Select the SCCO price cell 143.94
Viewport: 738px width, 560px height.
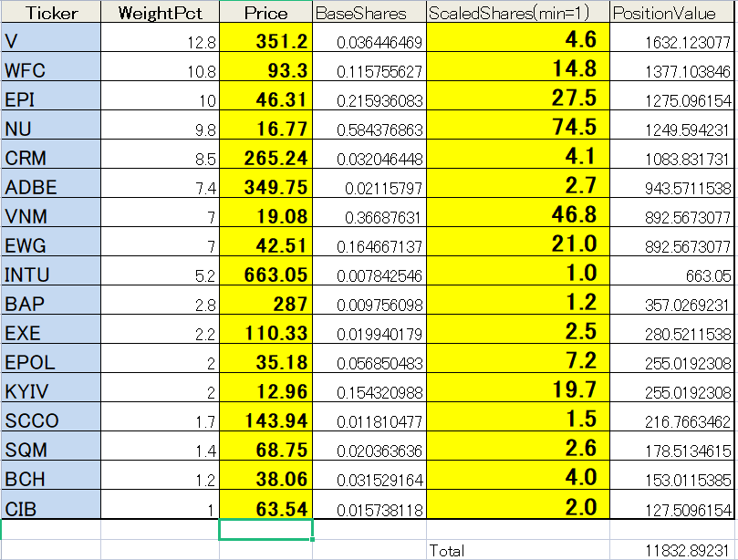click(x=265, y=420)
